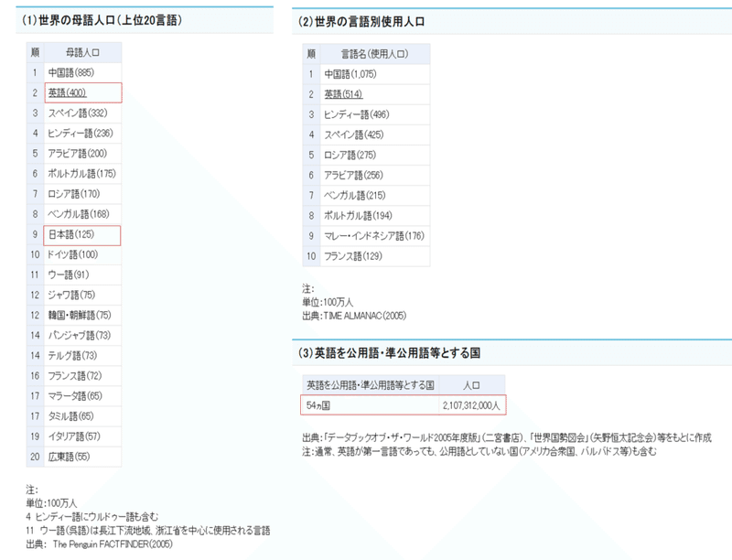Click the 英語(400) link in native speakers table
This screenshot has width=732, height=560.
(67, 92)
